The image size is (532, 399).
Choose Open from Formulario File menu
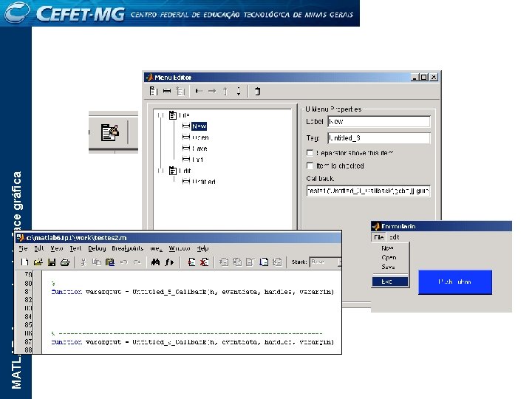click(x=389, y=258)
